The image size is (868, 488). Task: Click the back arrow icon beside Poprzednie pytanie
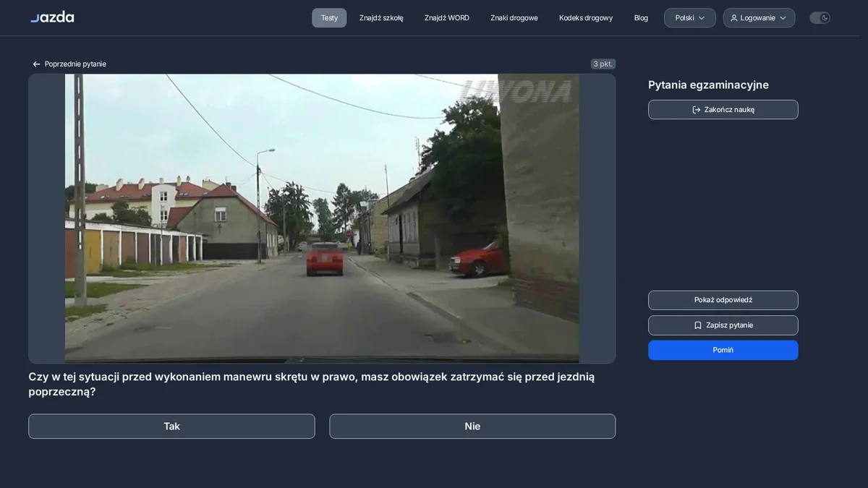[36, 64]
